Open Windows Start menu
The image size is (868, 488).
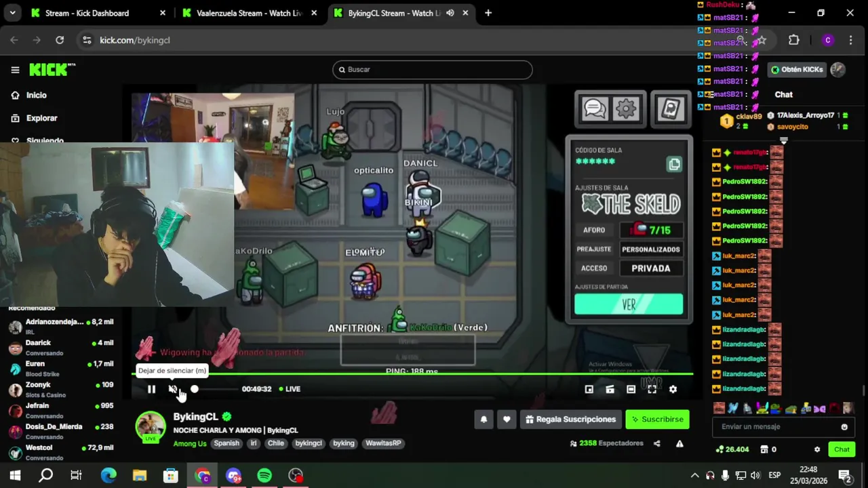click(x=15, y=475)
